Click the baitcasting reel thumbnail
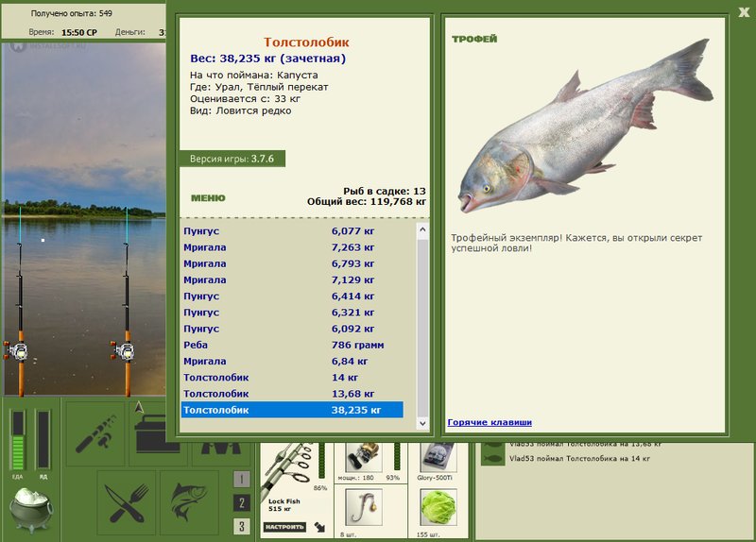The image size is (756, 542). [x=363, y=457]
